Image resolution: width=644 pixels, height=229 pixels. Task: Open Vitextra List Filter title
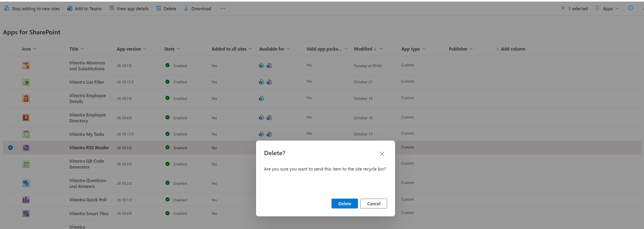(x=87, y=82)
